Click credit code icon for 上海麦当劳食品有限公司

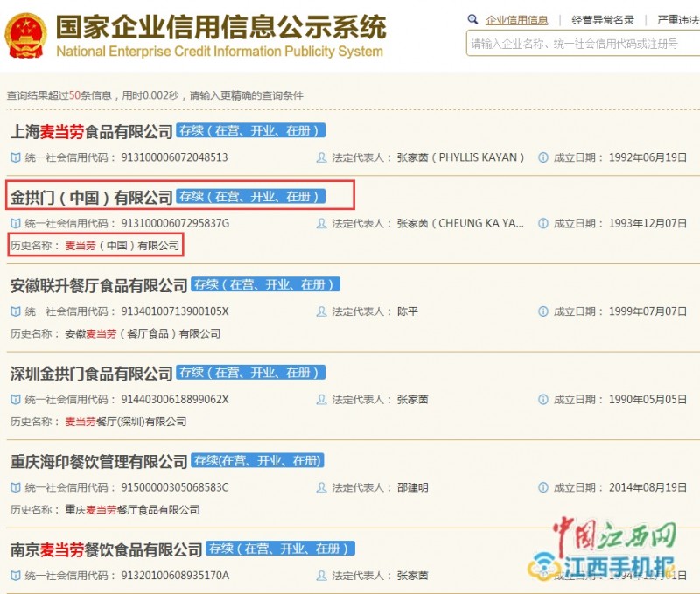tap(16, 157)
